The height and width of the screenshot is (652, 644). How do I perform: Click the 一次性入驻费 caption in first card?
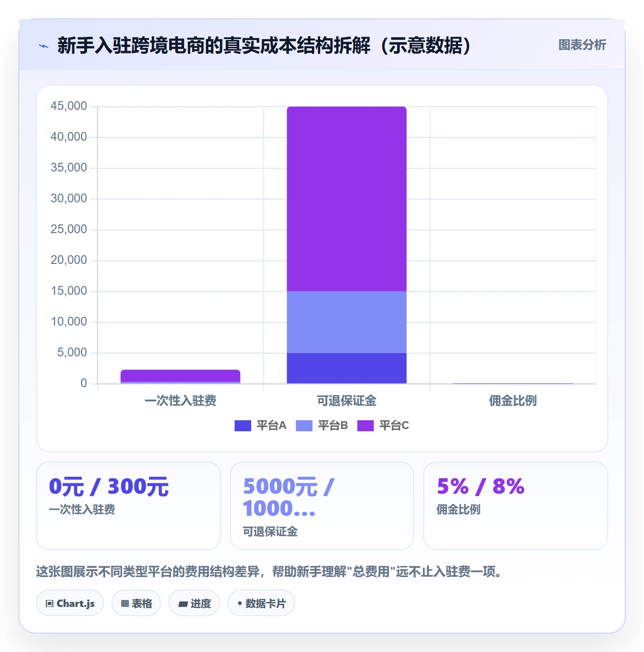pos(82,509)
